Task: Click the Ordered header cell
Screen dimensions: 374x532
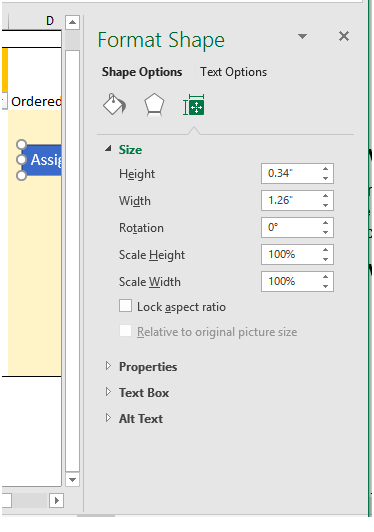Action: tap(35, 101)
